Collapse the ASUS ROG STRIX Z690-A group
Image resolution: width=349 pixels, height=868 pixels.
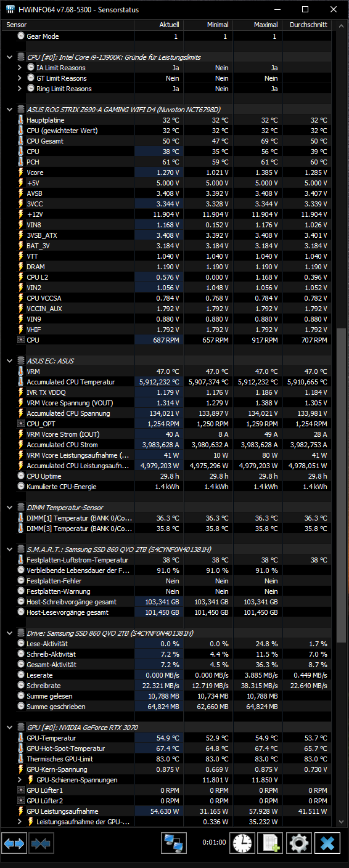tap(10, 110)
